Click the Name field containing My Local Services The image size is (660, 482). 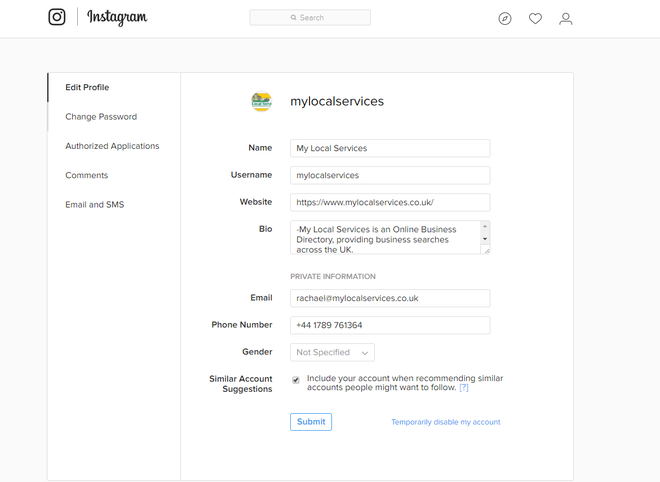[x=390, y=148]
